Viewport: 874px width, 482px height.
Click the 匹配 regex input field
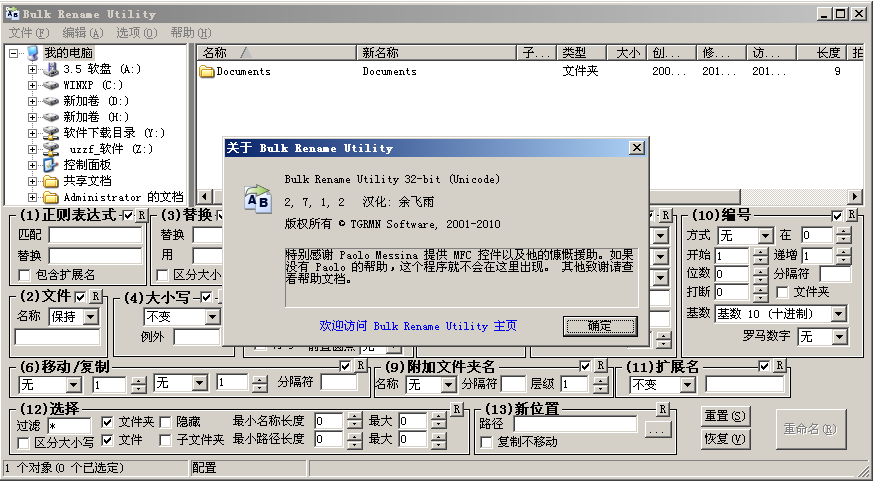(x=95, y=235)
